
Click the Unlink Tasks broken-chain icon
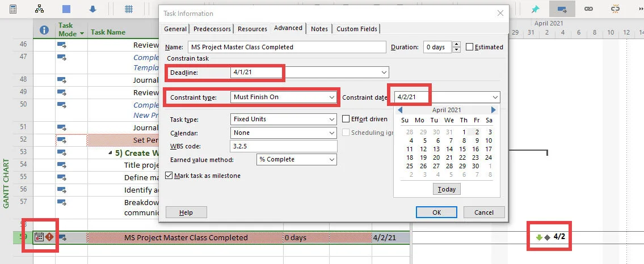tap(615, 9)
